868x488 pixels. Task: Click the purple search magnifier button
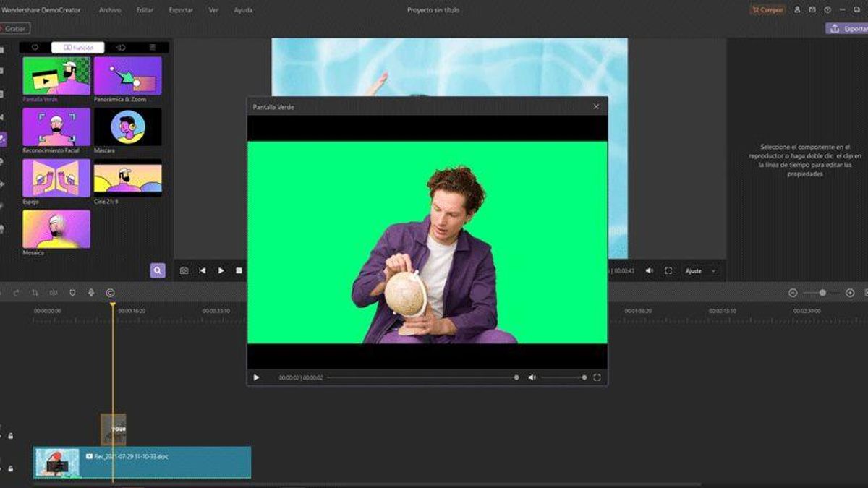pos(158,270)
